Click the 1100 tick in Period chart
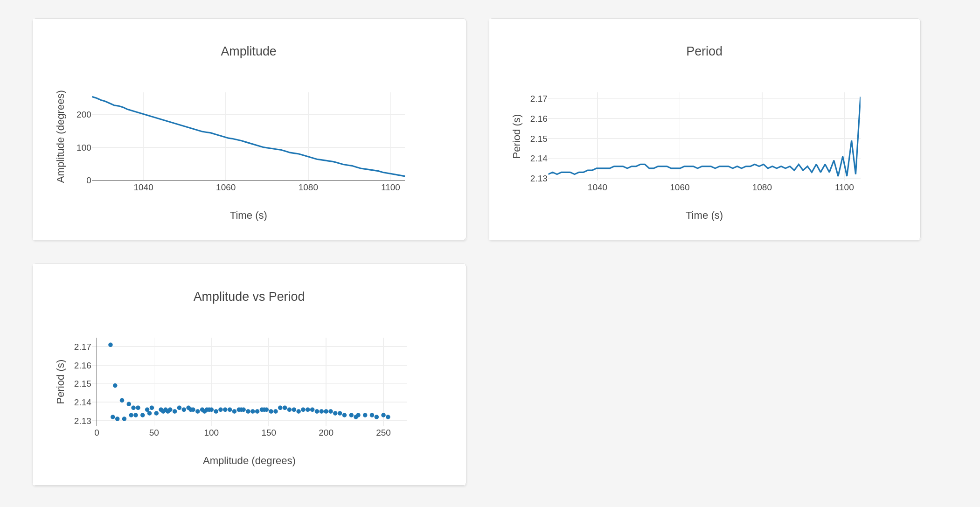Screen dimensions: 980x507 coord(844,188)
